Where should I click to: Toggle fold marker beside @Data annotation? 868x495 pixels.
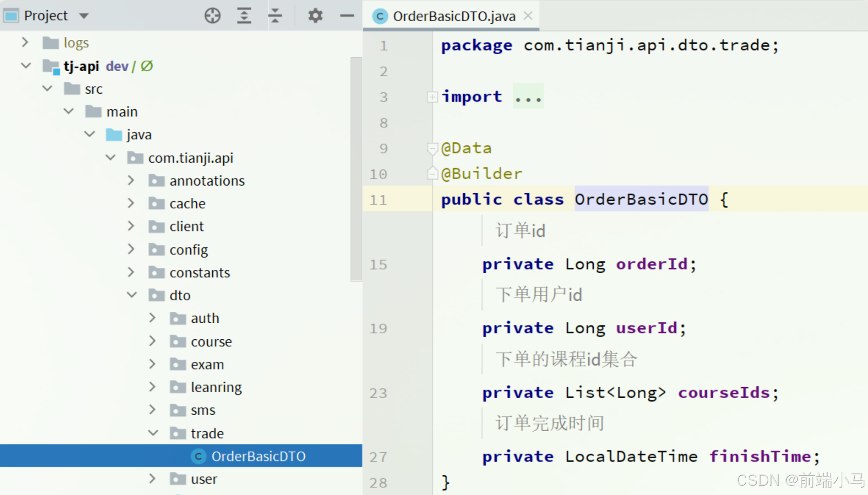click(432, 148)
